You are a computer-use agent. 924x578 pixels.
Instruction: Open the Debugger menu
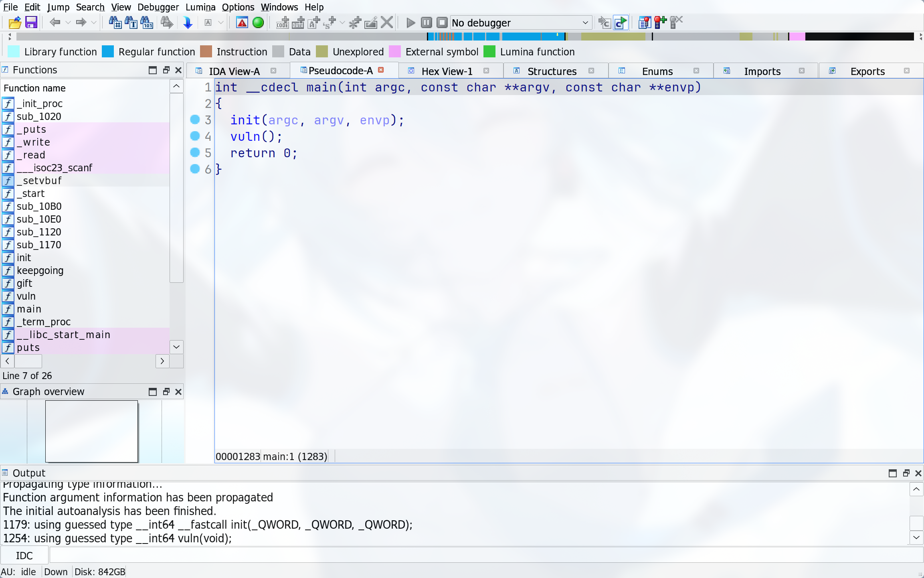click(158, 7)
